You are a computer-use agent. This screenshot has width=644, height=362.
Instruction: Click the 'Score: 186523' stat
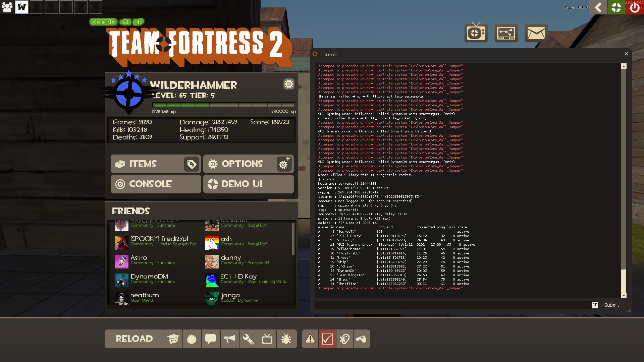(x=270, y=122)
